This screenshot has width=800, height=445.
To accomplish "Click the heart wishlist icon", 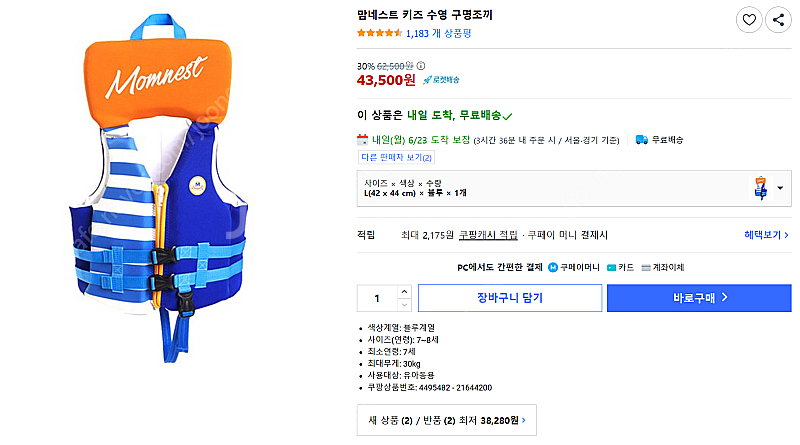I will click(x=749, y=19).
